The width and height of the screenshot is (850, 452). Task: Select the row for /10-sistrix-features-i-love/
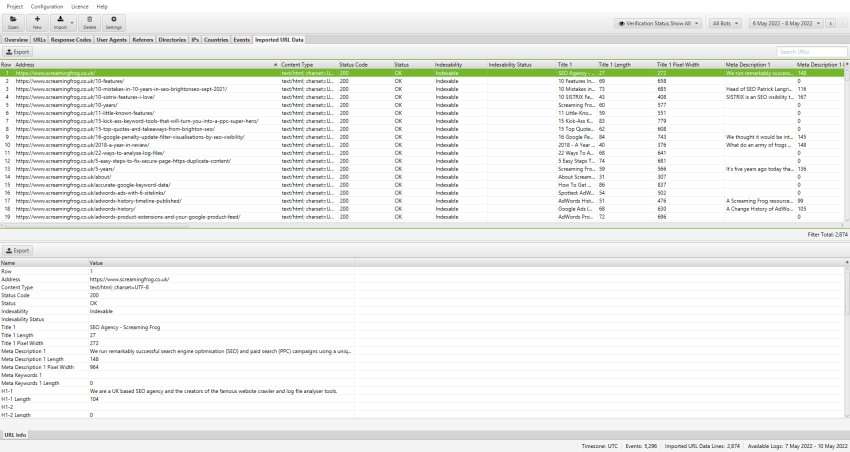tap(422, 97)
